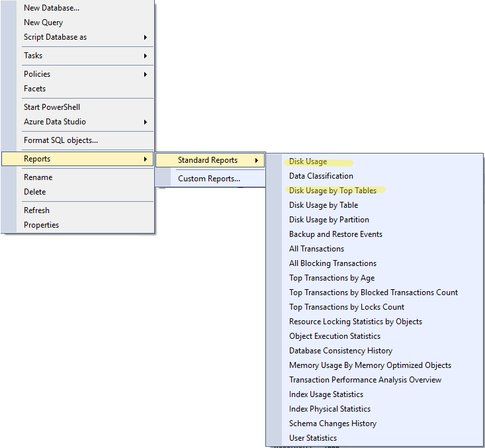The image size is (485, 448).
Task: Choose Custom Reports... option
Action: 210,179
